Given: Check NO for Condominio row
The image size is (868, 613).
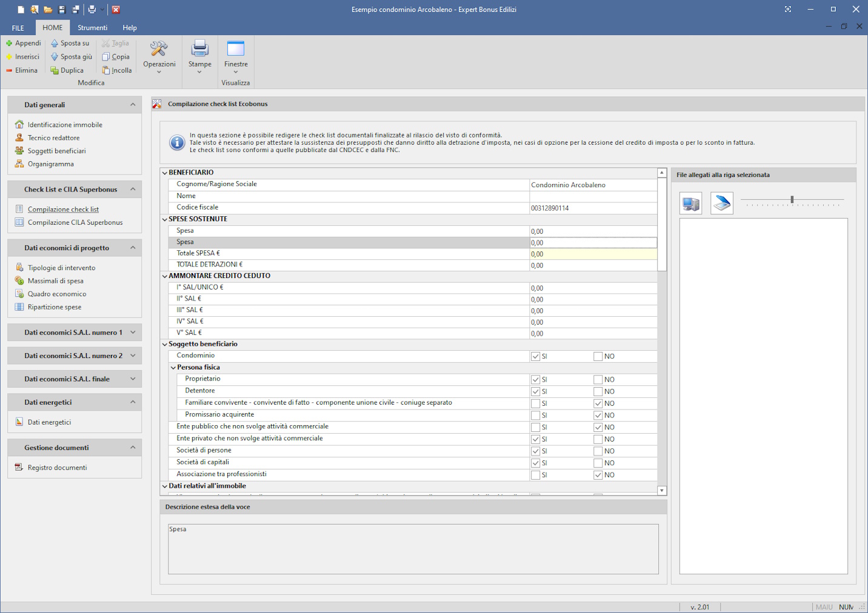Looking at the screenshot, I should click(x=598, y=356).
